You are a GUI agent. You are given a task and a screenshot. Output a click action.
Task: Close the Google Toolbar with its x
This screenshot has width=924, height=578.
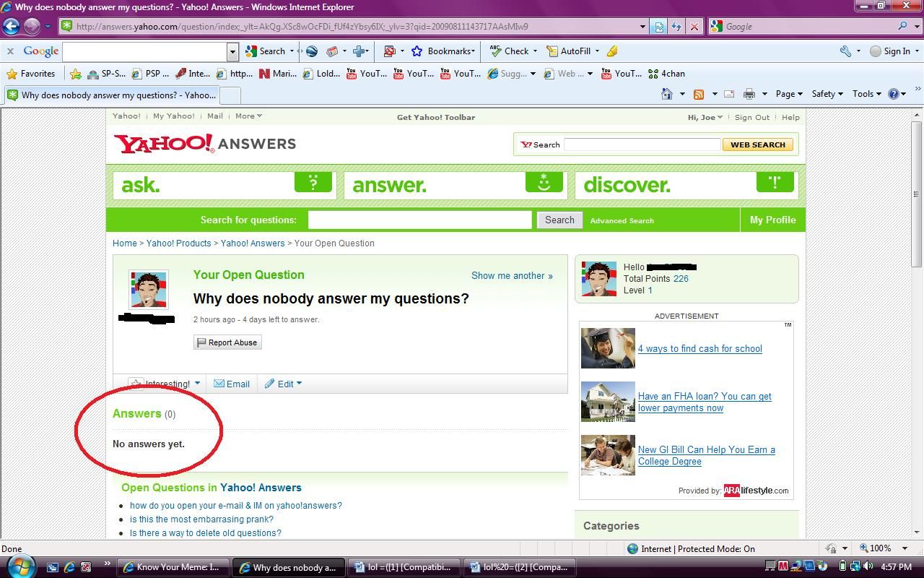pos(10,51)
